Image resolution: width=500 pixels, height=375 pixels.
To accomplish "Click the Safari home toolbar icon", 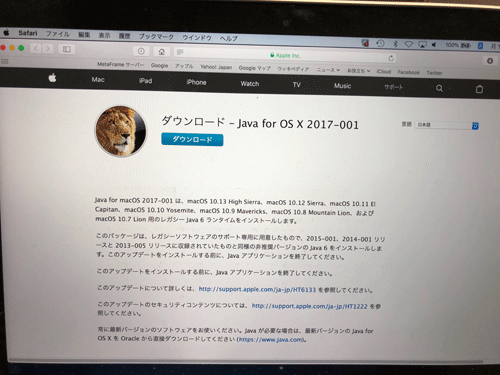I will click(161, 51).
